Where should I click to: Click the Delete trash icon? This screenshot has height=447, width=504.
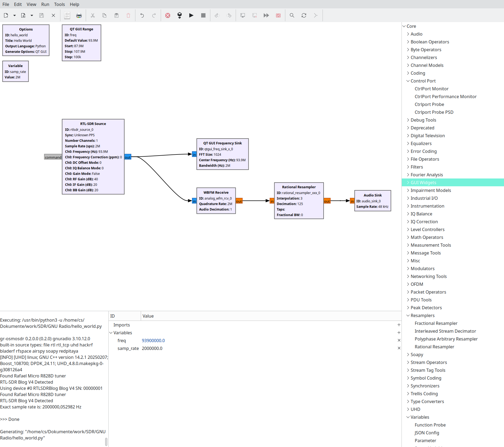[128, 15]
